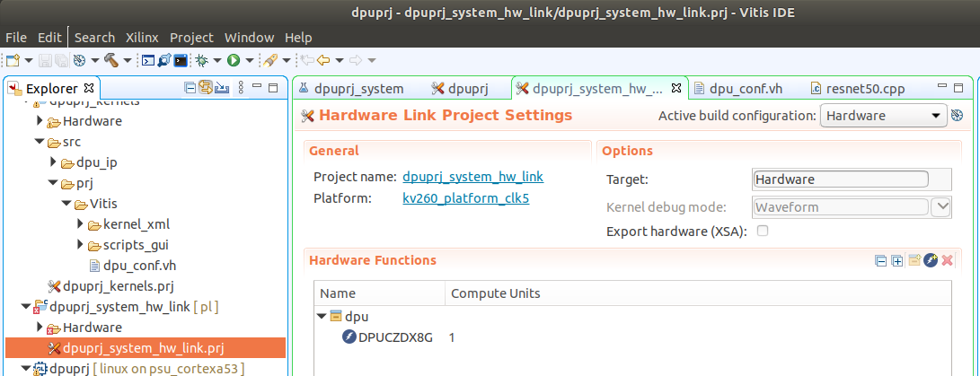This screenshot has height=376, width=980.
Task: Enable the Export hardware (XSA) checkbox
Action: click(763, 232)
